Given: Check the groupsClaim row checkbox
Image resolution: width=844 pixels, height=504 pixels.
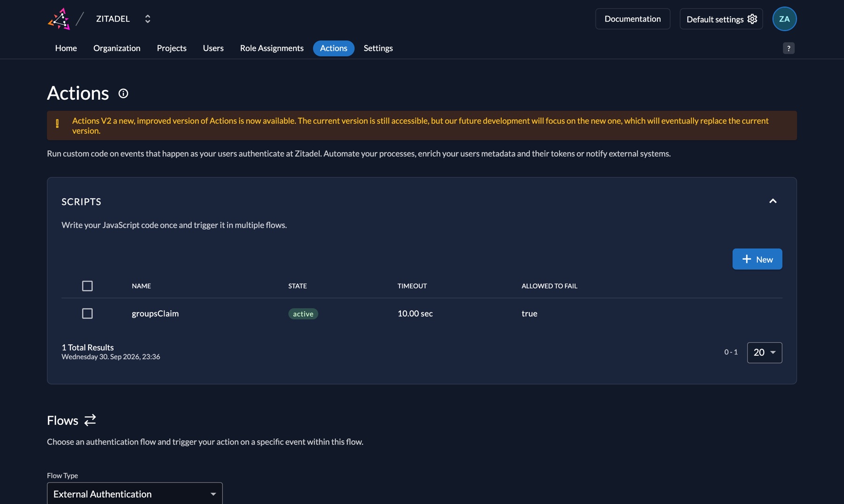Looking at the screenshot, I should (87, 313).
